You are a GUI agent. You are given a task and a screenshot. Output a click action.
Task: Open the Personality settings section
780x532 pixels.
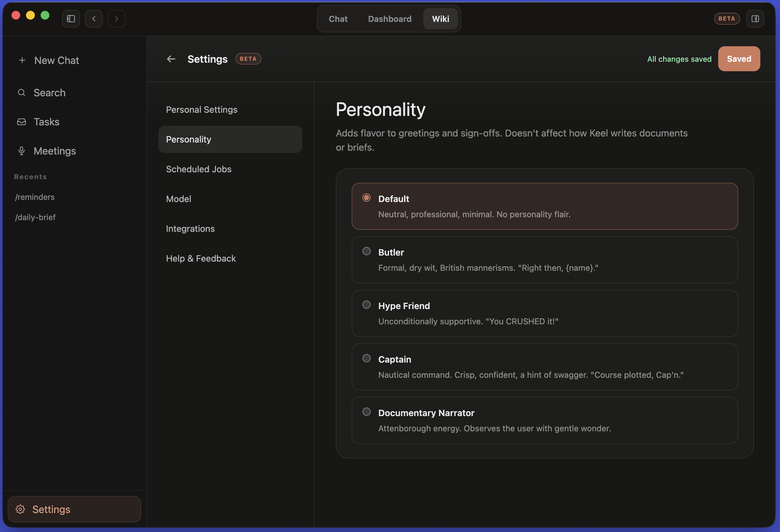[230, 140]
